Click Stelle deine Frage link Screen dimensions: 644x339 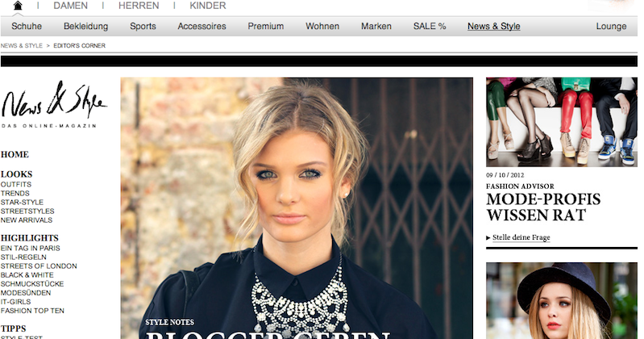[521, 237]
